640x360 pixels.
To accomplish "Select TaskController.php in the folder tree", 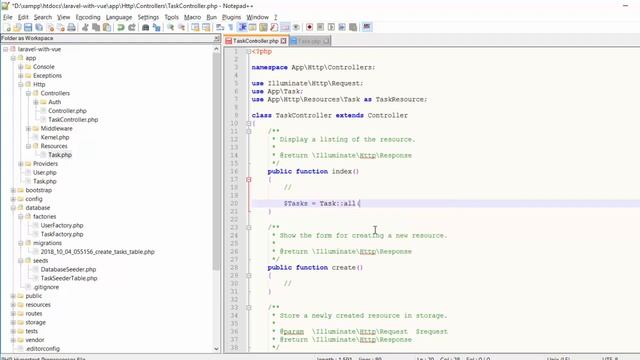I will (73, 120).
